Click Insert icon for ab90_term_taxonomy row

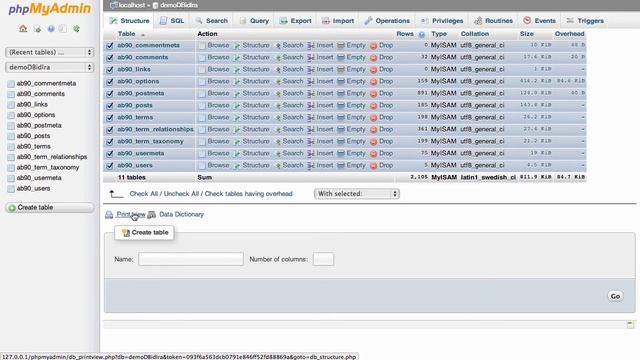pyautogui.click(x=311, y=142)
